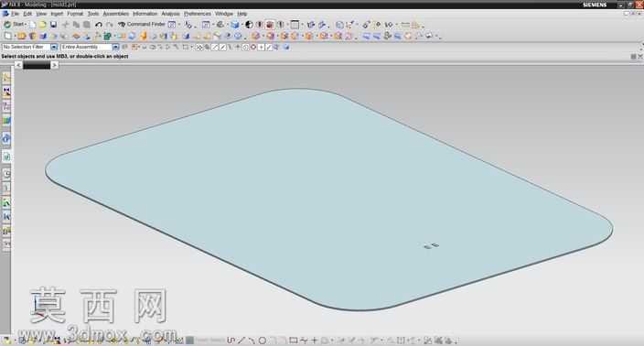Image resolution: width=644 pixels, height=346 pixels.
Task: Toggle End Point snap
Action: pyautogui.click(x=215, y=48)
